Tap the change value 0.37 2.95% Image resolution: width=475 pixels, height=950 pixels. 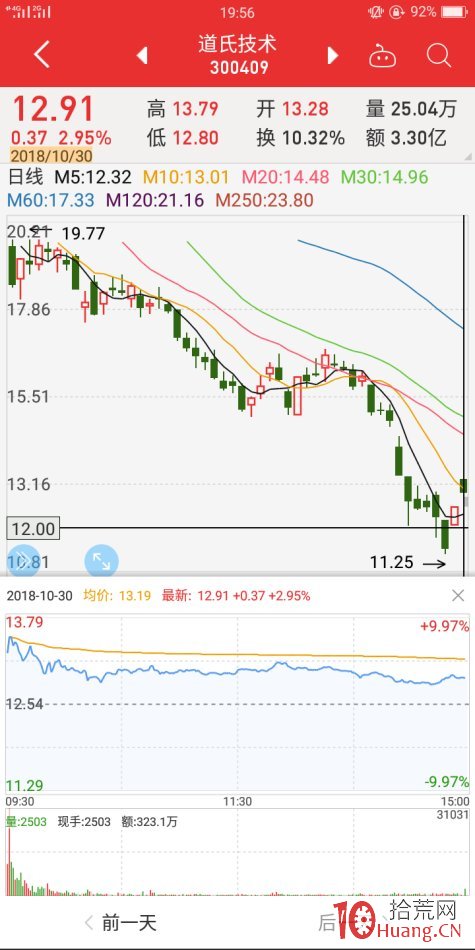(x=61, y=138)
